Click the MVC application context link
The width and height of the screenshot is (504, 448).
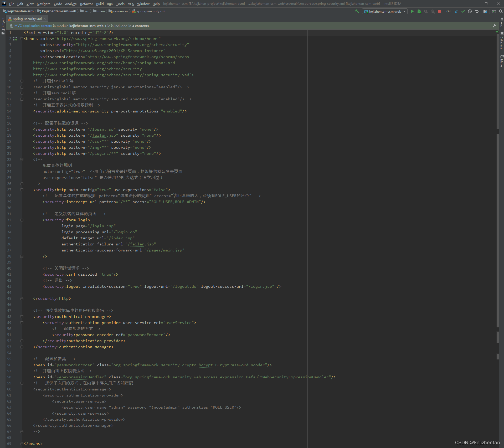pos(33,26)
